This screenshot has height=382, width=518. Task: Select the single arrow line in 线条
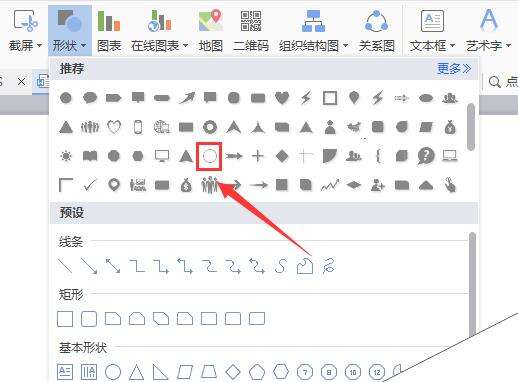click(x=89, y=266)
